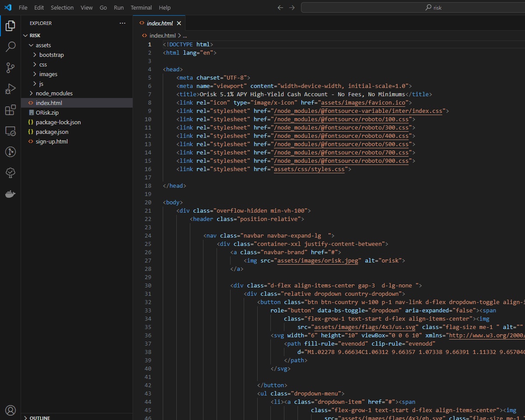Open package.json in the explorer
The height and width of the screenshot is (420, 525).
click(x=52, y=132)
